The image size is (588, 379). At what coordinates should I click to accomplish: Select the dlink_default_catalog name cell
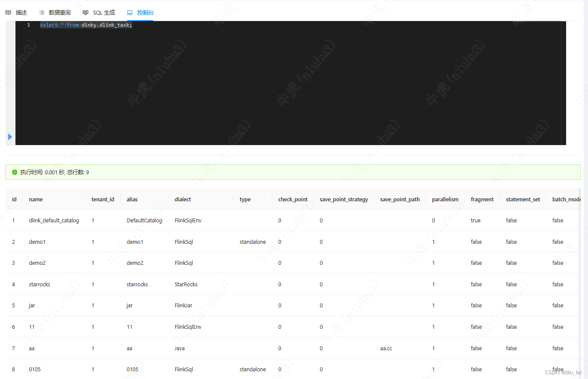tap(54, 220)
